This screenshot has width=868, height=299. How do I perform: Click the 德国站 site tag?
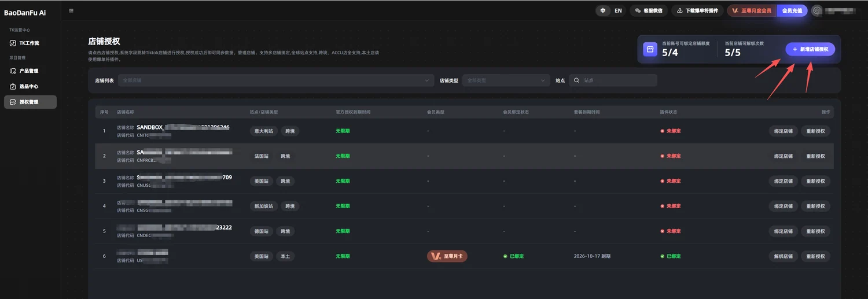[x=262, y=231]
